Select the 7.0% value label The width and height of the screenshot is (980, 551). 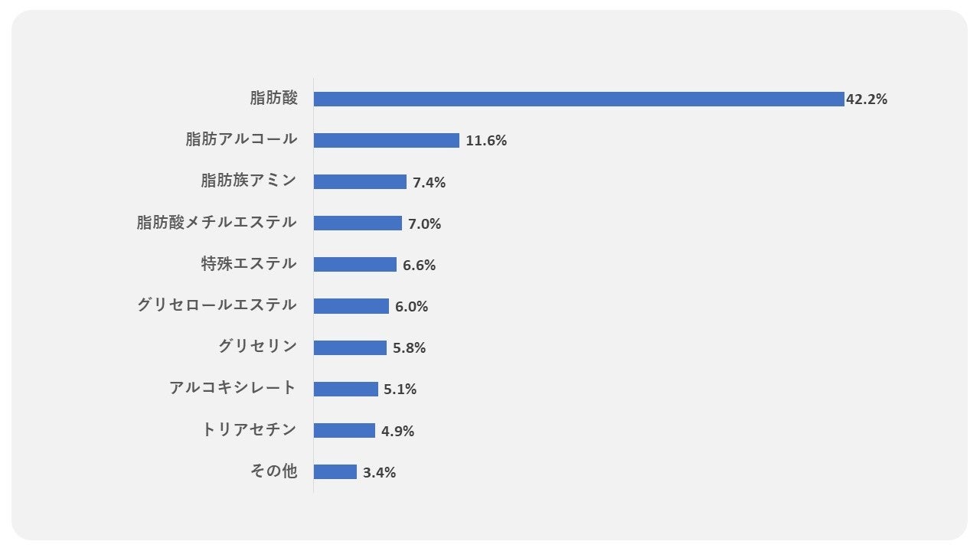pos(425,223)
